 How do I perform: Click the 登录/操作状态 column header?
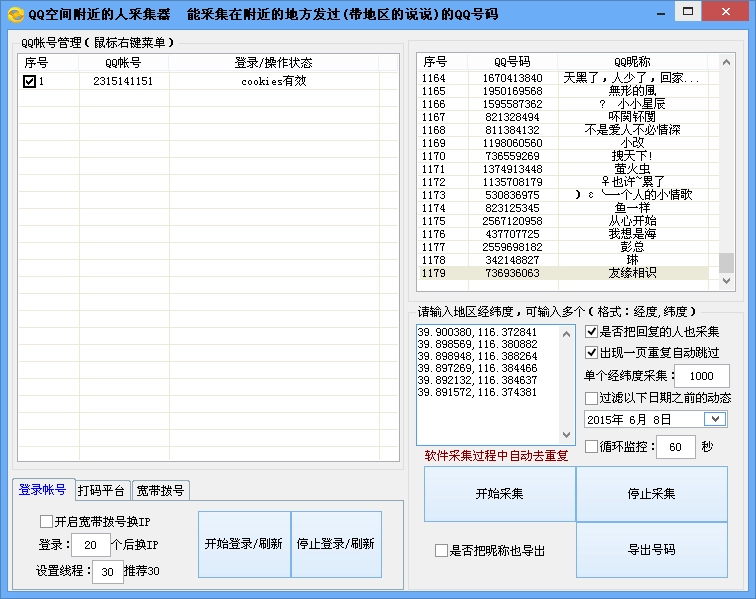pos(273,63)
